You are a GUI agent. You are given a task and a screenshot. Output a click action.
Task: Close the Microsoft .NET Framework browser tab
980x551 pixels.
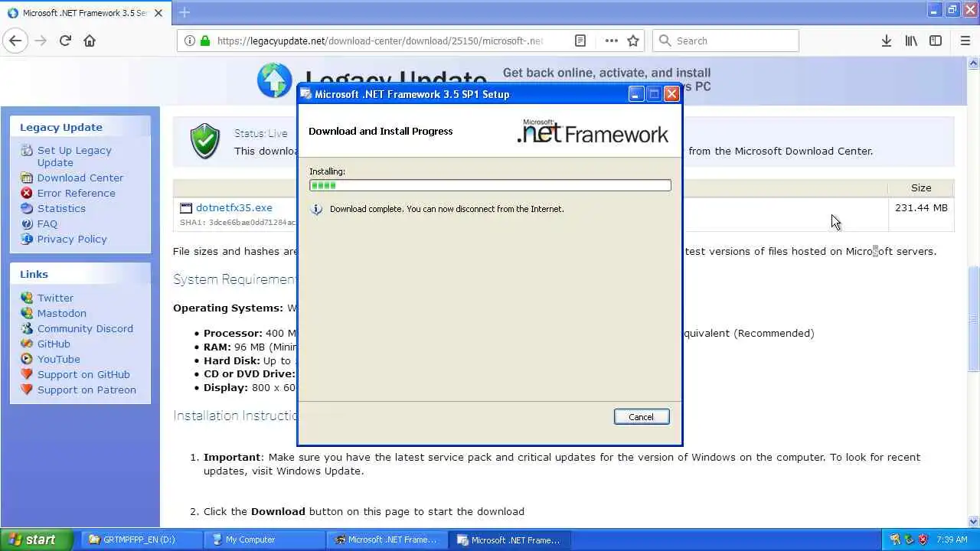[x=159, y=13]
